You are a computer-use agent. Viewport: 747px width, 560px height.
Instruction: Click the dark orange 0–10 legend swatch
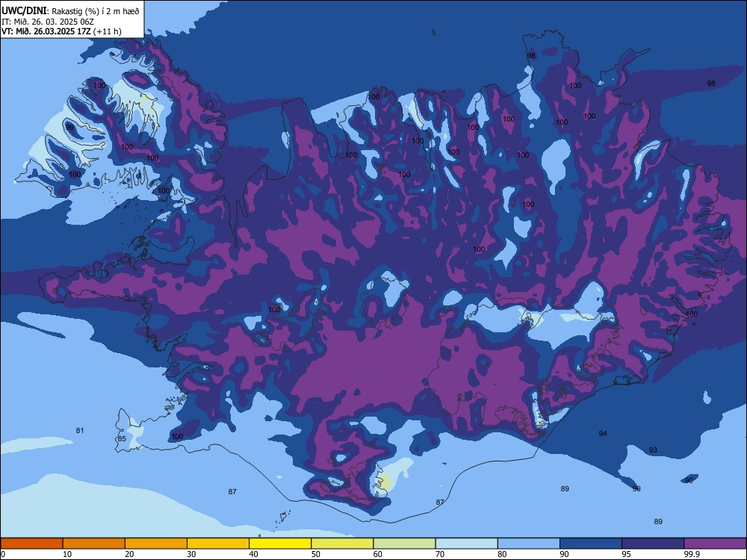coord(32,544)
